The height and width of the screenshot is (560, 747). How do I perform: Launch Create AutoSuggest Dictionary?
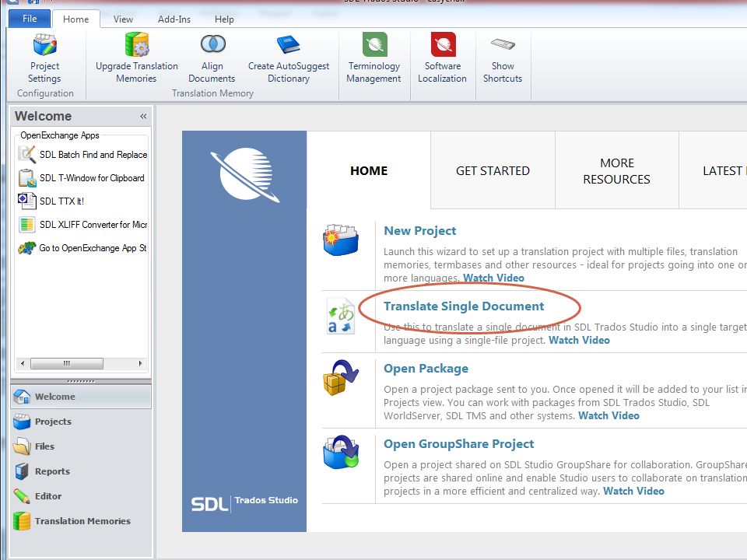coord(289,59)
